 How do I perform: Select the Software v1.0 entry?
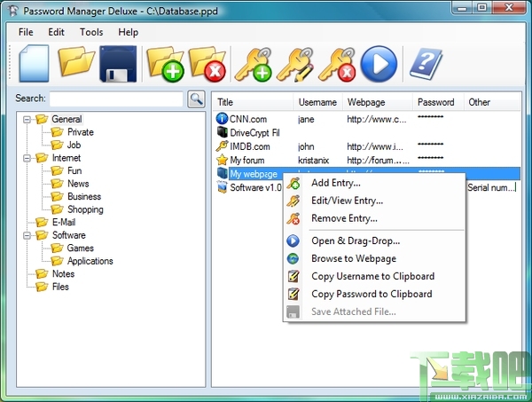click(256, 188)
